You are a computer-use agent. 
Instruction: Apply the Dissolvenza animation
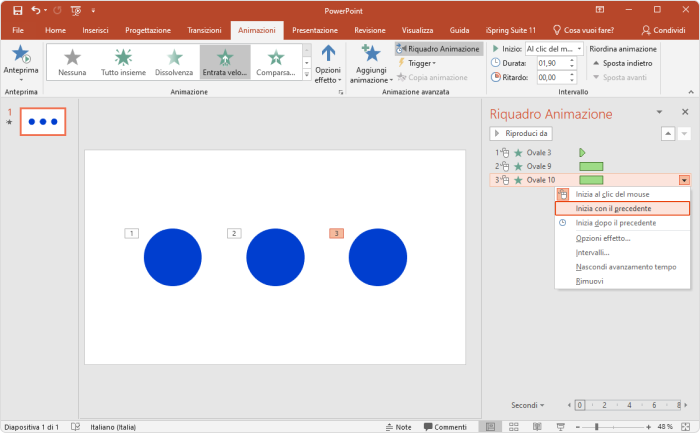pos(174,62)
